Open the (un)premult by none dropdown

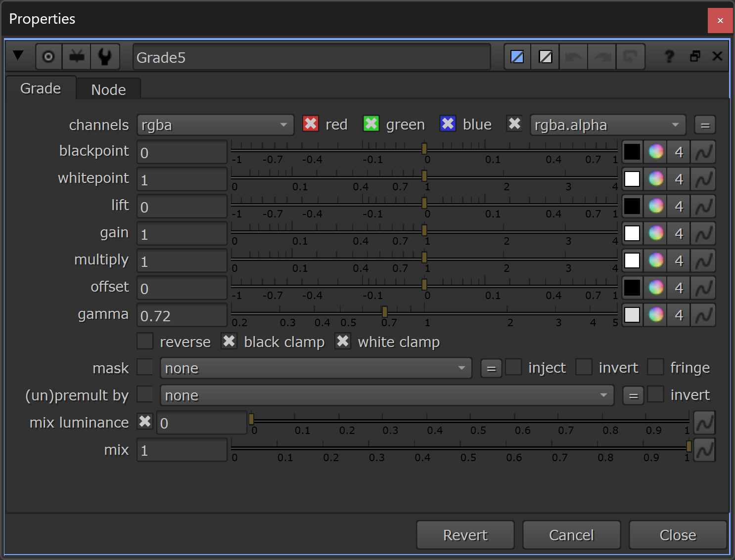(x=387, y=395)
